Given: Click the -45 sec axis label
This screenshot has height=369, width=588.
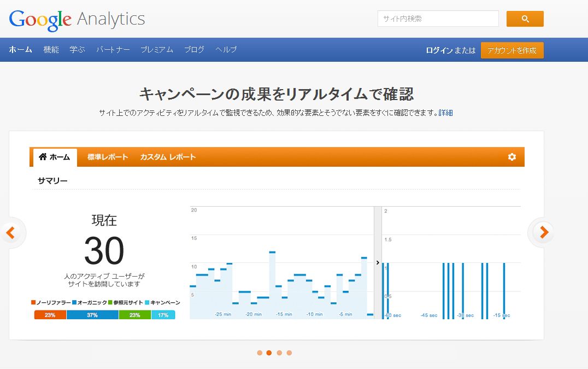Looking at the screenshot, I should pos(429,315).
